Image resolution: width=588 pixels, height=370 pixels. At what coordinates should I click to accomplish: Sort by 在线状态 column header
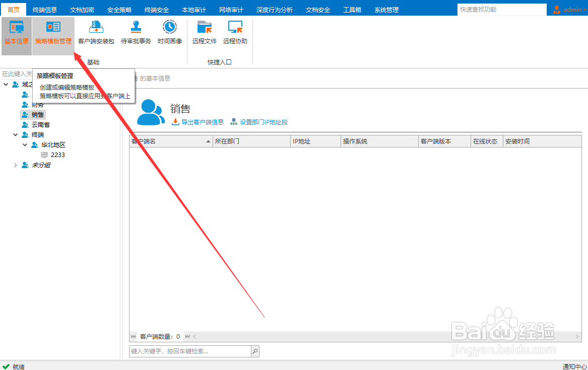(487, 141)
